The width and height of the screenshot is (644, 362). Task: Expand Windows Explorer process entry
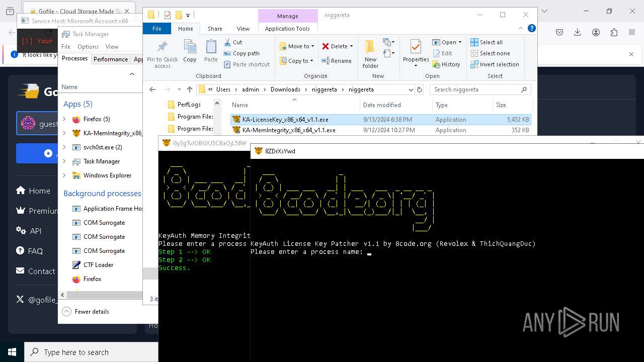point(64,175)
